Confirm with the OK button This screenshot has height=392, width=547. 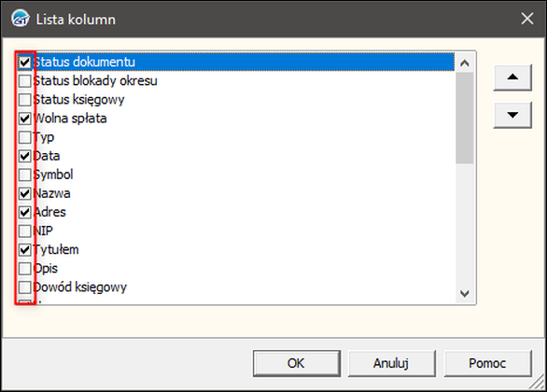pyautogui.click(x=297, y=363)
